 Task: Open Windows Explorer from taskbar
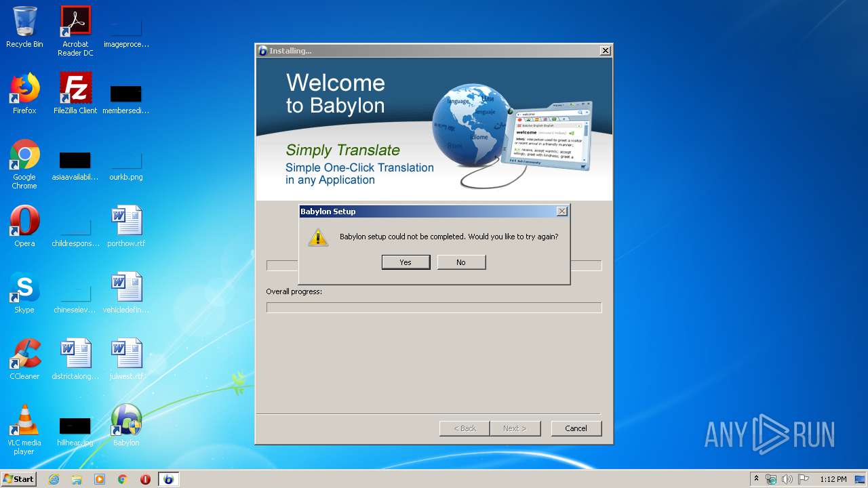tap(77, 479)
